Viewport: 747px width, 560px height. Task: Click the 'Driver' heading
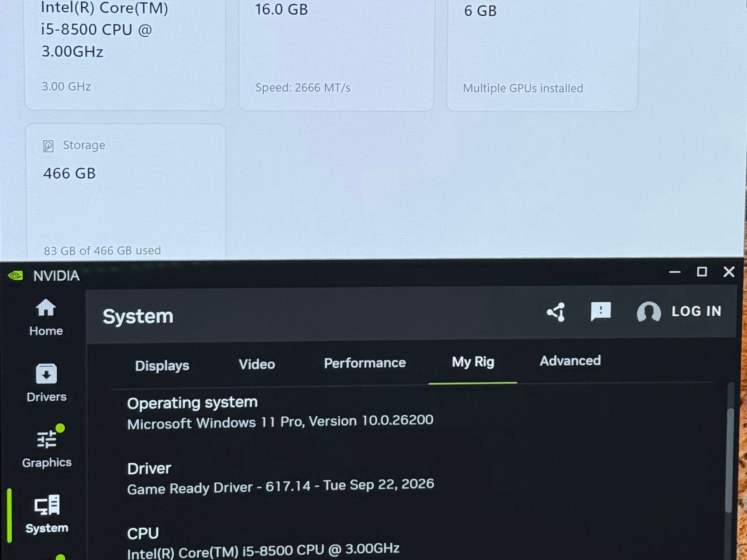point(149,468)
